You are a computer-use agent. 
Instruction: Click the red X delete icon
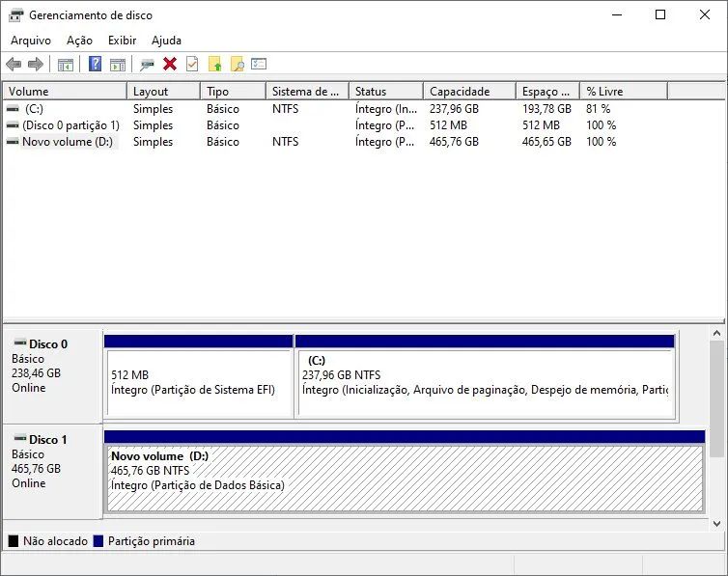170,64
